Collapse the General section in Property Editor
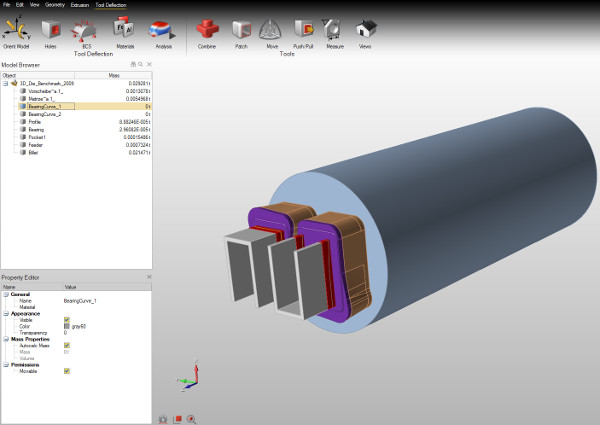Viewport: 600px width, 425px height. coord(4,294)
